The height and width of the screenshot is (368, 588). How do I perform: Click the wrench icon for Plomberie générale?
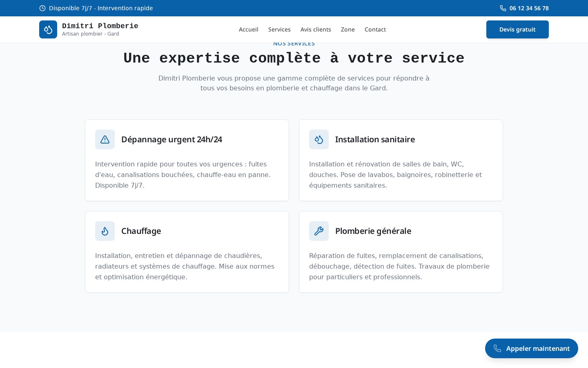coord(319,231)
